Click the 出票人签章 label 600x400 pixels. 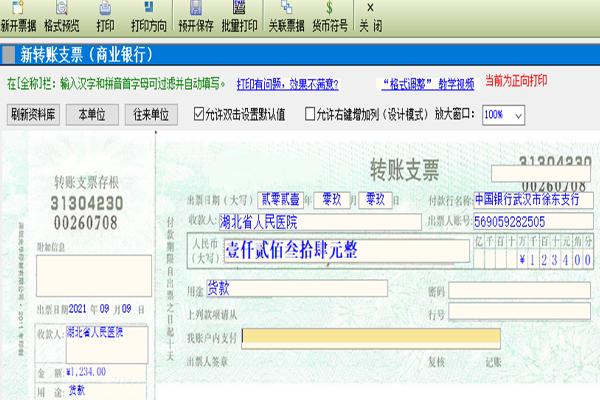coord(207,361)
